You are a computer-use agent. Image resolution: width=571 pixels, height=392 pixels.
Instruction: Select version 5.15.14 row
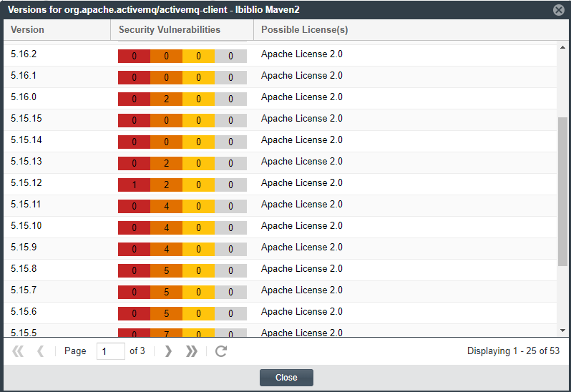280,141
